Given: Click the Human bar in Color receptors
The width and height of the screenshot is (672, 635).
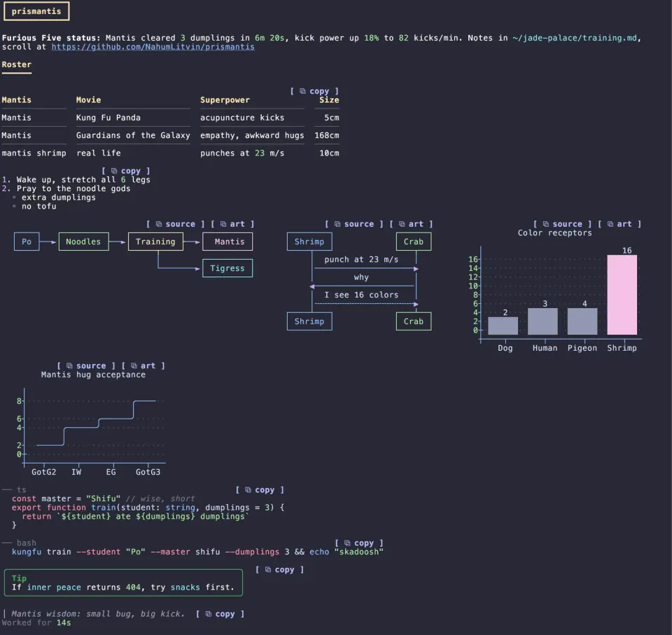Looking at the screenshot, I should click(x=542, y=321).
